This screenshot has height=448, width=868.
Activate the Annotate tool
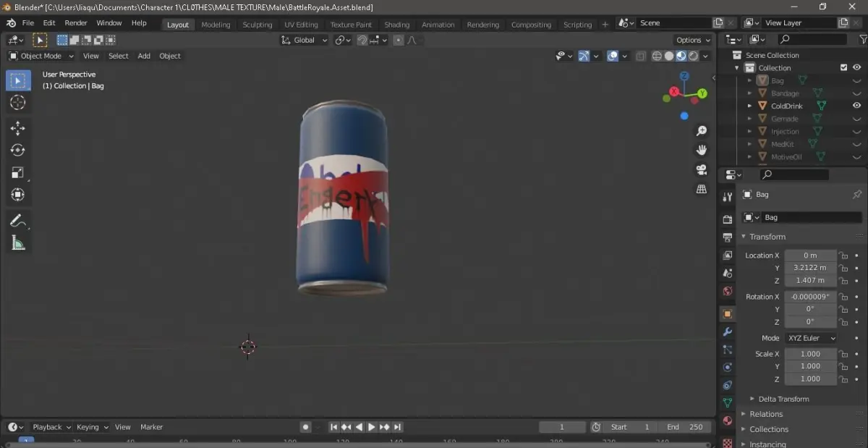(x=18, y=221)
